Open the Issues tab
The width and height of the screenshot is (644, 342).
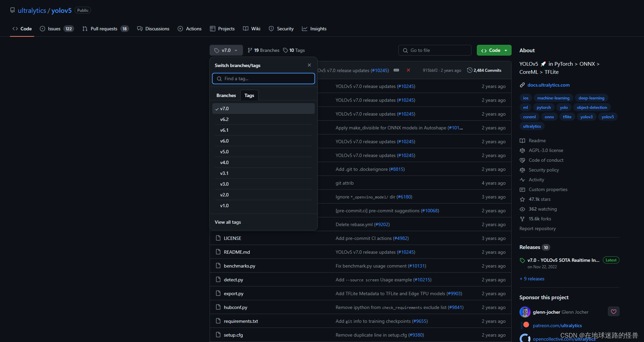pyautogui.click(x=57, y=29)
